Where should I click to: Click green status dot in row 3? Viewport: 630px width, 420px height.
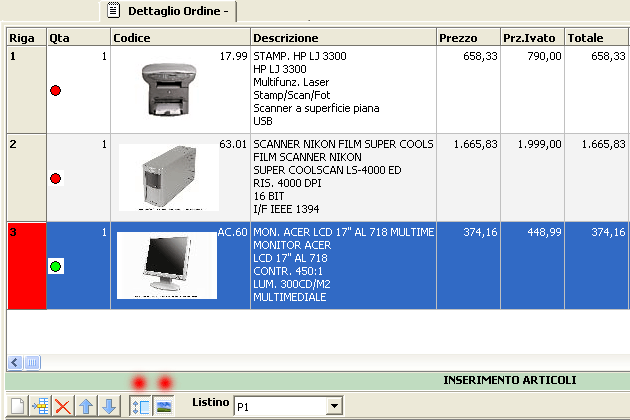[55, 266]
